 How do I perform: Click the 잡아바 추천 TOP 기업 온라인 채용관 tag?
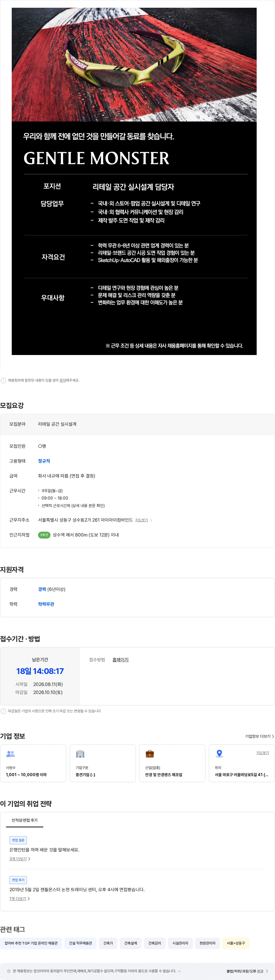point(31,943)
